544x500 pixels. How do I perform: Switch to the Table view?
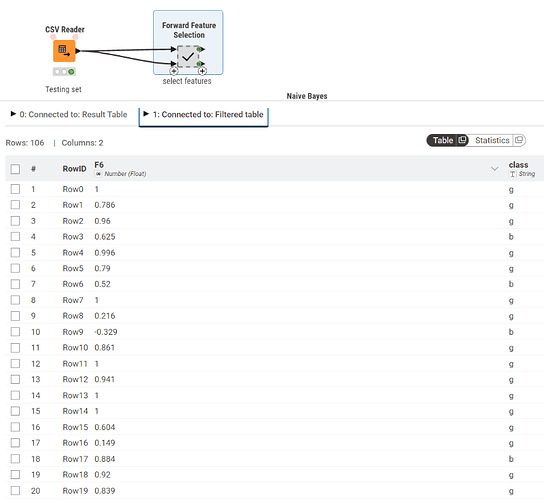443,140
